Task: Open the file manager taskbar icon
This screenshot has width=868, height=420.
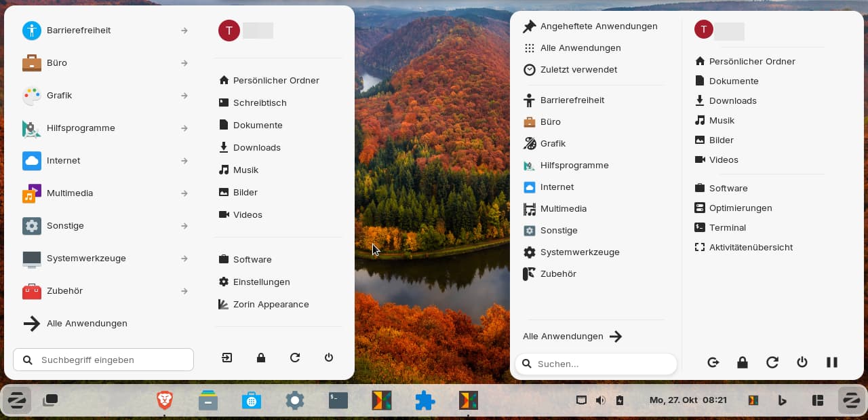Action: point(208,400)
